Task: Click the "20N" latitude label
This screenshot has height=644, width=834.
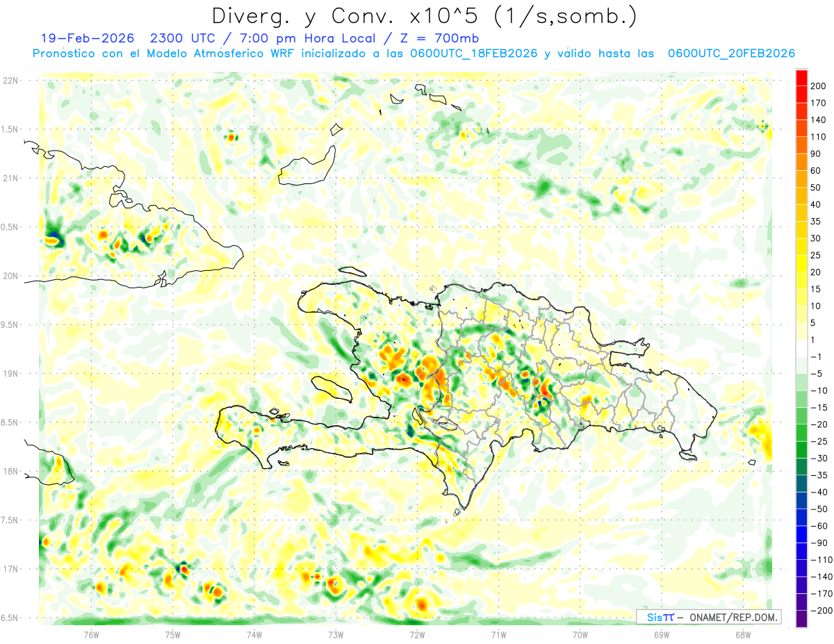Action: pos(10,276)
